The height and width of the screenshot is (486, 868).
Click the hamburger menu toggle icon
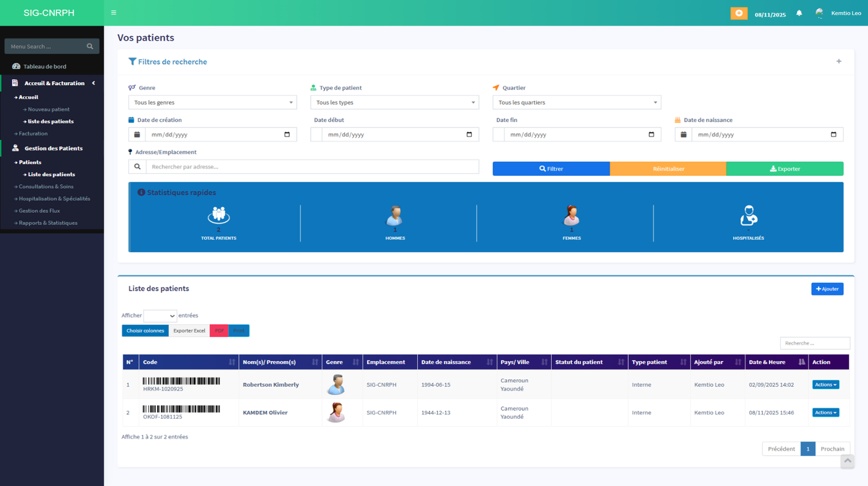coord(113,13)
